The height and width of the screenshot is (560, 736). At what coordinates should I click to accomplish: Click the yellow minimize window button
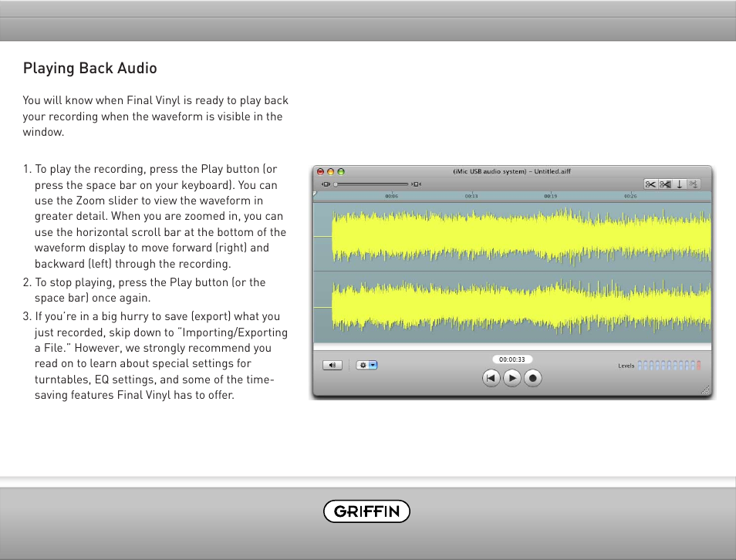point(331,172)
